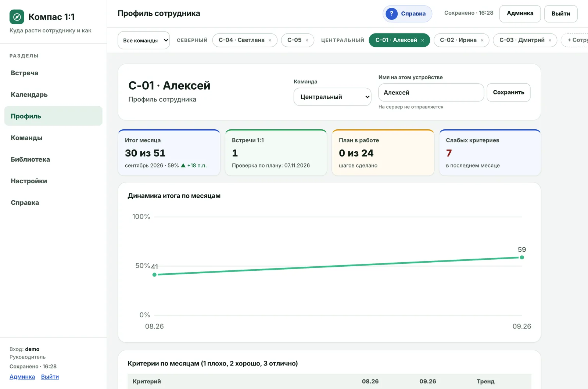
Task: Go to Настройки in the sidebar
Action: tap(53, 181)
